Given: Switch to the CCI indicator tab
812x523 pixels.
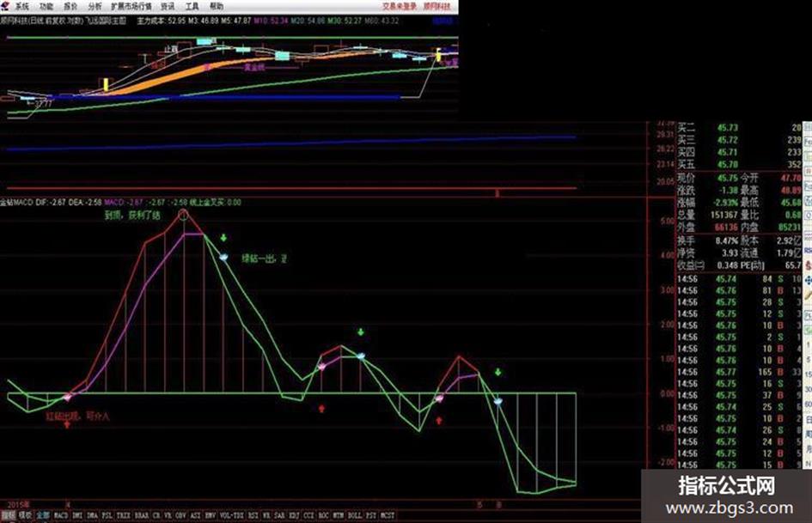Looking at the screenshot, I should pyautogui.click(x=308, y=515).
